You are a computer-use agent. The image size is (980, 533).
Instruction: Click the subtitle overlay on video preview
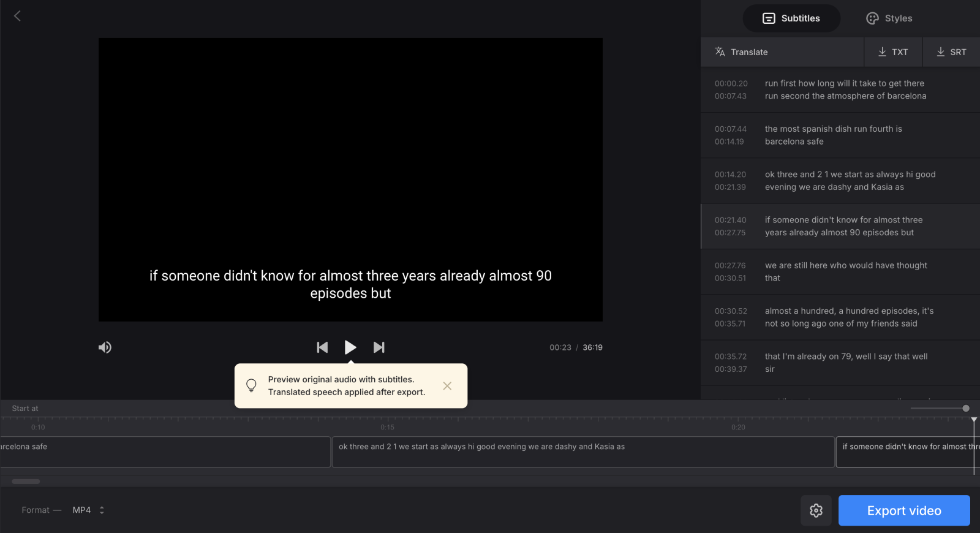(x=350, y=285)
